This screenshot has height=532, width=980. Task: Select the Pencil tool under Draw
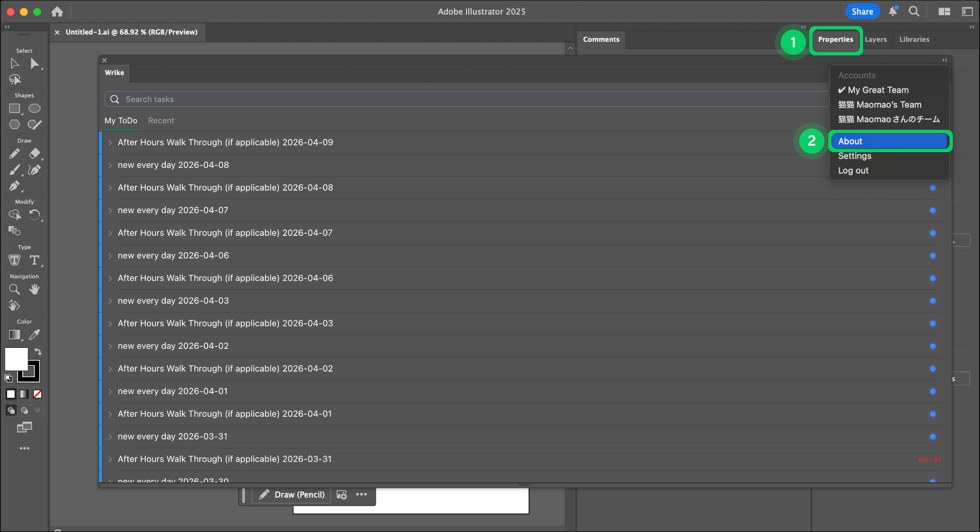click(x=14, y=154)
